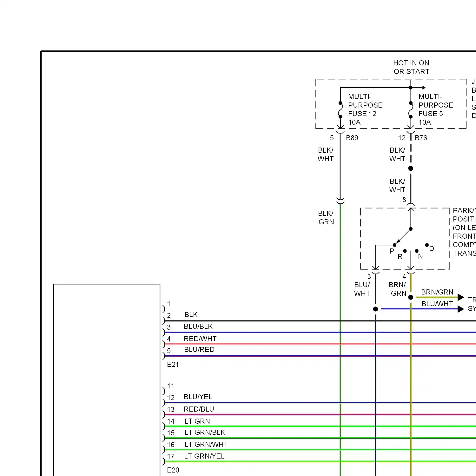476x476 pixels.
Task: Click pin number 1 of connector E21
Action: click(169, 304)
